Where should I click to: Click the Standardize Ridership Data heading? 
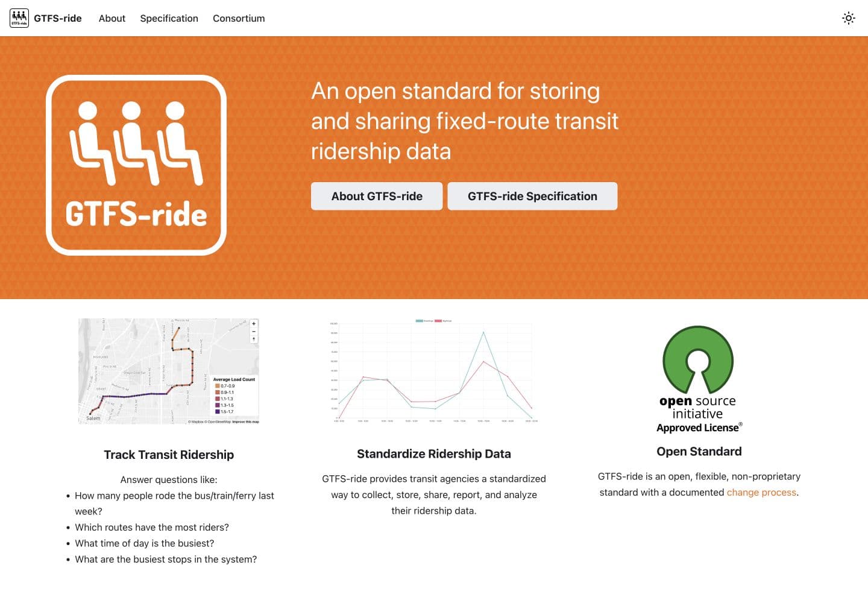coord(434,454)
